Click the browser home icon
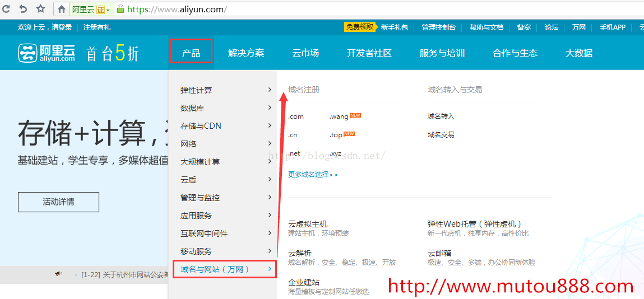 pos(61,9)
